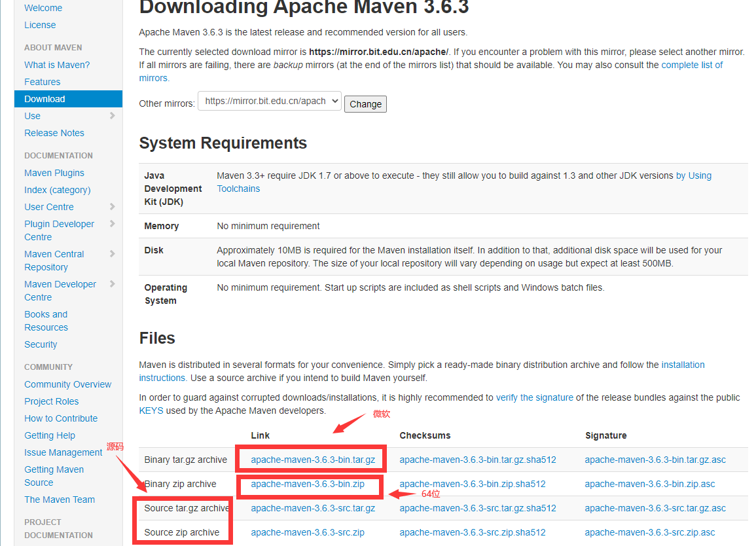Click the Signature column header
Image resolution: width=756 pixels, height=546 pixels.
(x=606, y=435)
